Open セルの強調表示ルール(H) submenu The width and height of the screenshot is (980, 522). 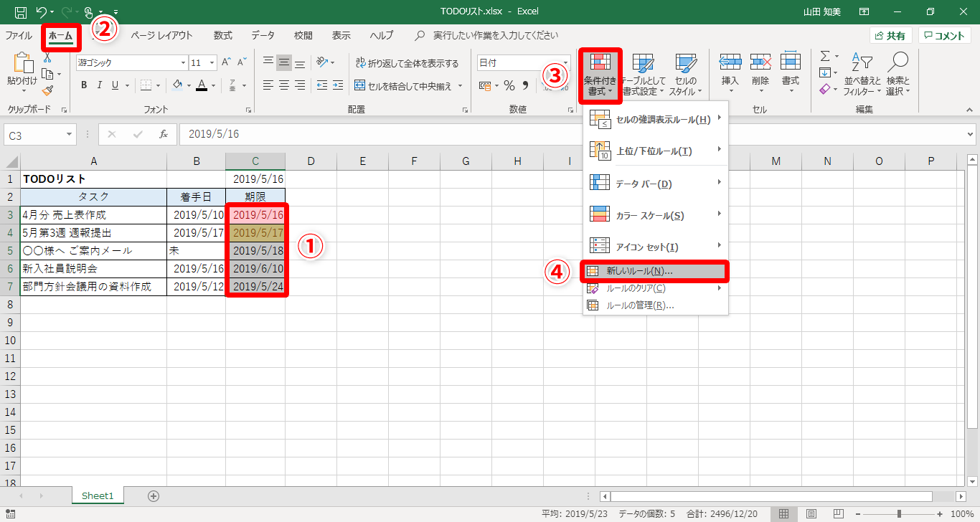[x=655, y=119]
